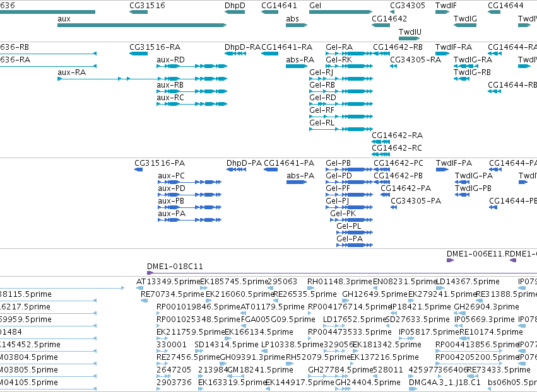Screen dimensions: 537x392
Task: Select the DhpD-PA protein feature
Action: (x=236, y=170)
